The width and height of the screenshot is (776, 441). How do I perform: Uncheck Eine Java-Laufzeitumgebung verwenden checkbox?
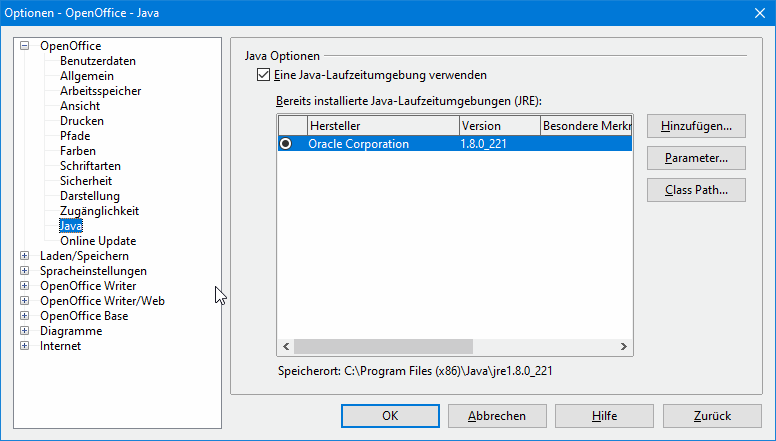pos(264,75)
